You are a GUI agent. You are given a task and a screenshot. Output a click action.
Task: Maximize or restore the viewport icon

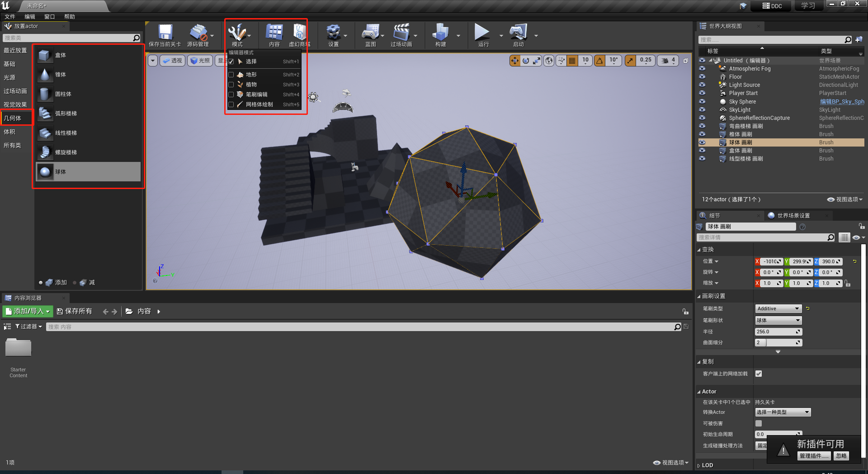[x=685, y=61]
